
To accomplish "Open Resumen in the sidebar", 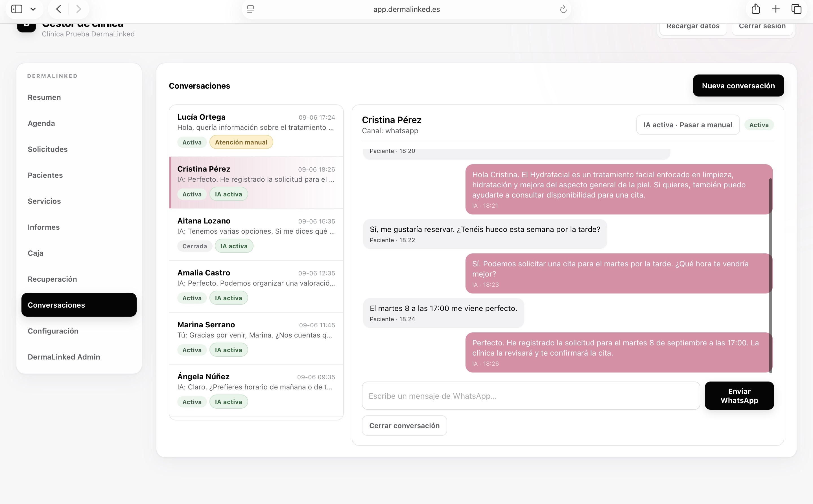I will pos(79,97).
